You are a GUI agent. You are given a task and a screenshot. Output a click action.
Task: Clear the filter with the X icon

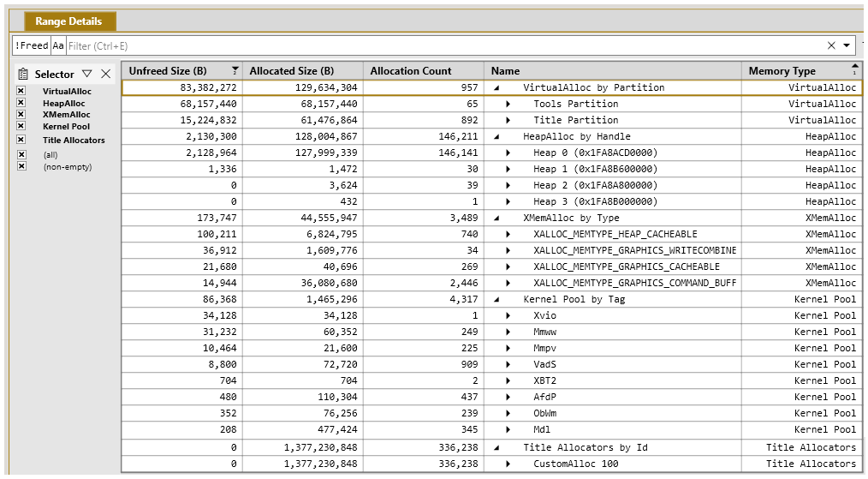831,45
